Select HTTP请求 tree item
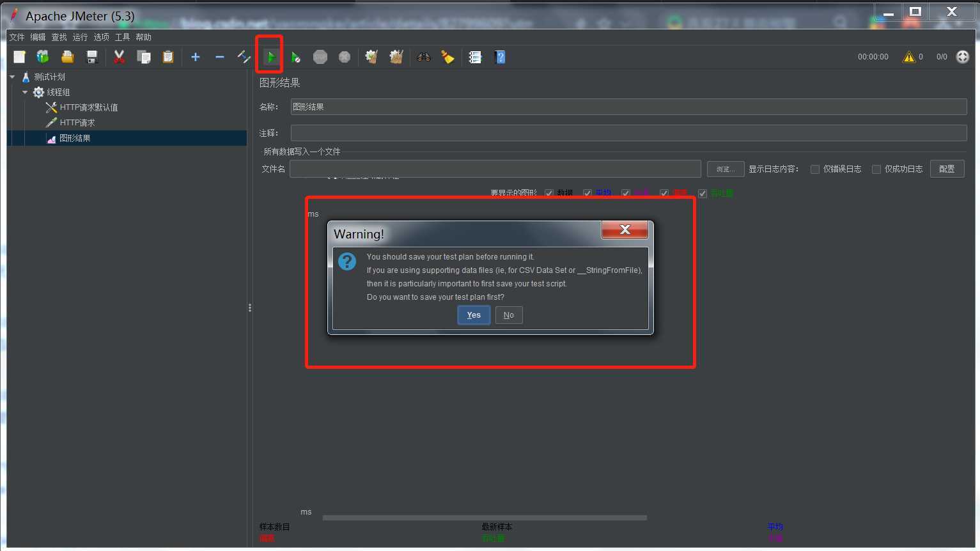The height and width of the screenshot is (551, 980). 77,123
